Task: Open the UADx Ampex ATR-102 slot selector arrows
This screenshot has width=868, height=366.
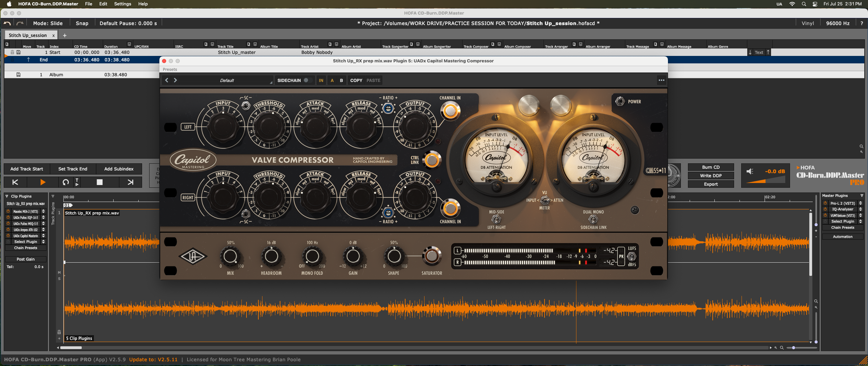Action: click(43, 229)
